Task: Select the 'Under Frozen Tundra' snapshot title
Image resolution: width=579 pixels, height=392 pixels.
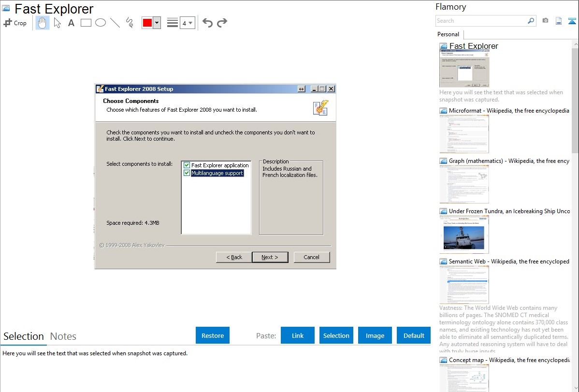Action: (509, 211)
